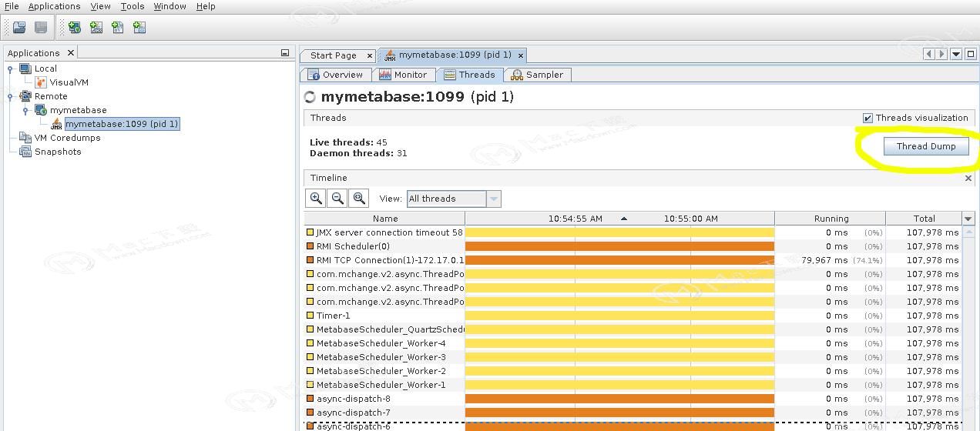Select the Timer-1 thread row
Image resolution: width=980 pixels, height=431 pixels.
pos(633,316)
